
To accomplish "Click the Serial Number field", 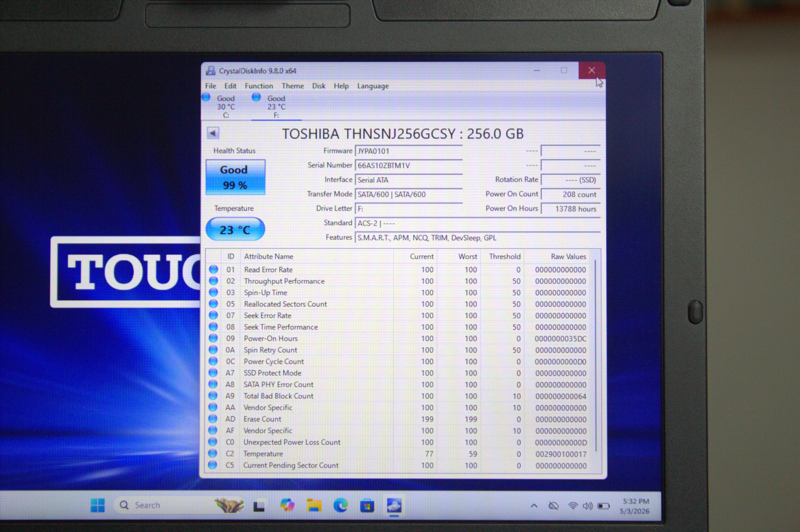I will click(x=408, y=165).
